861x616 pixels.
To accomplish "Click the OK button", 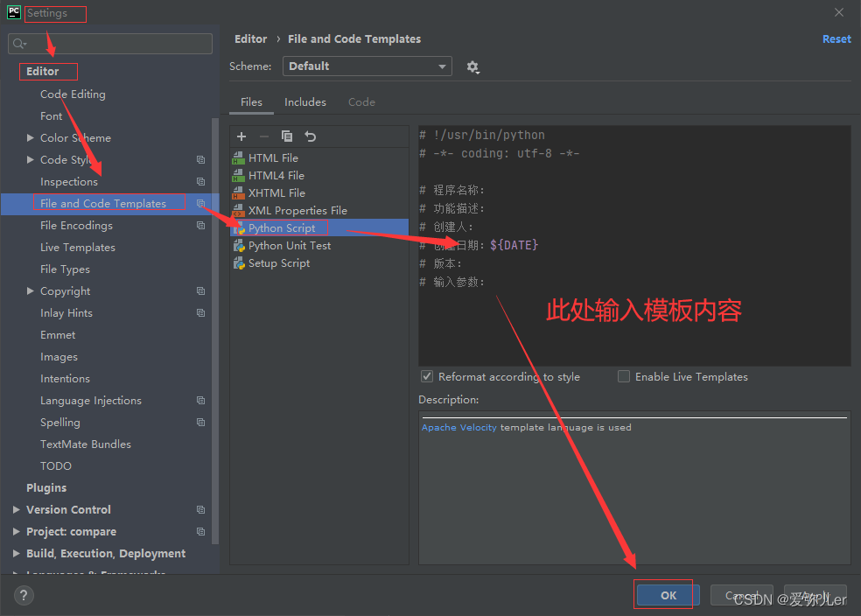I will click(x=668, y=595).
